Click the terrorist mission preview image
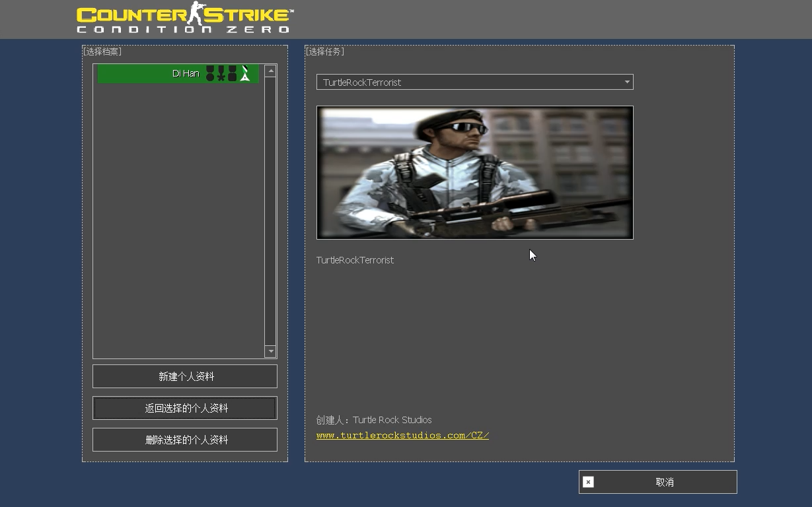The width and height of the screenshot is (812, 507). pyautogui.click(x=474, y=172)
